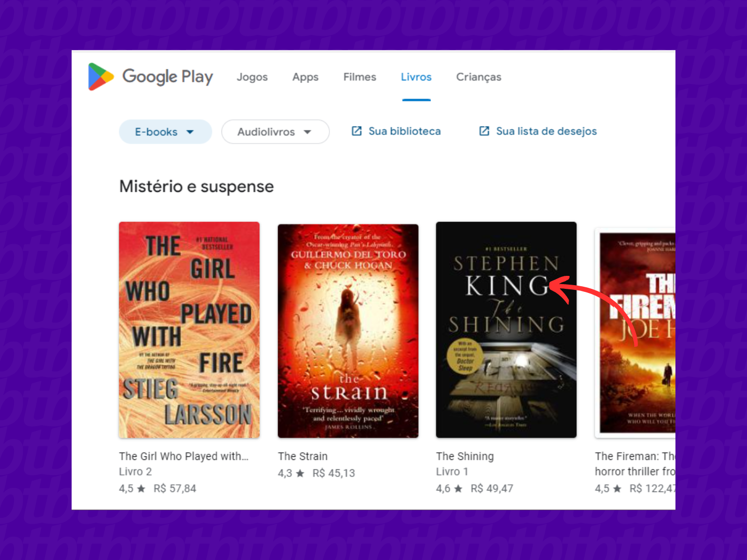Click 'horror thriller' subtitle under The Fireman
Viewport: 747px width, 560px height.
coord(635,472)
